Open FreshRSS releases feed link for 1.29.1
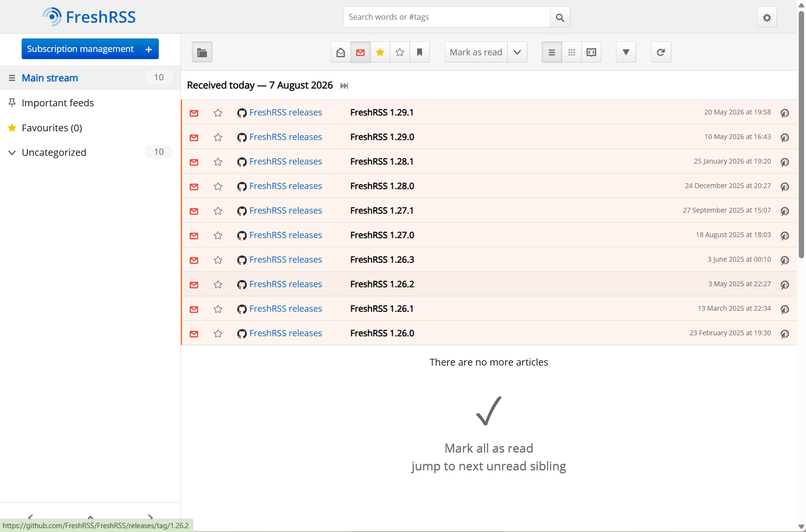The image size is (806, 532). point(285,113)
